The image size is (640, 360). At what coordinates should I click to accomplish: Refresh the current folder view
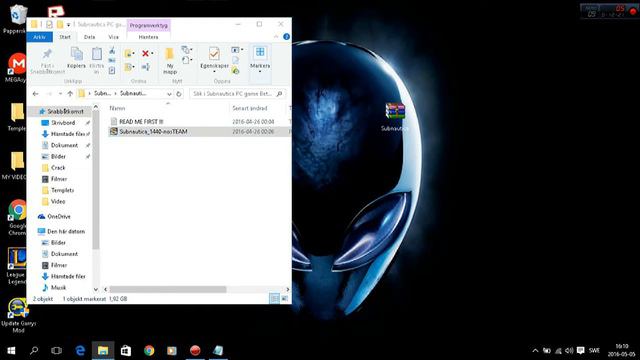click(179, 94)
